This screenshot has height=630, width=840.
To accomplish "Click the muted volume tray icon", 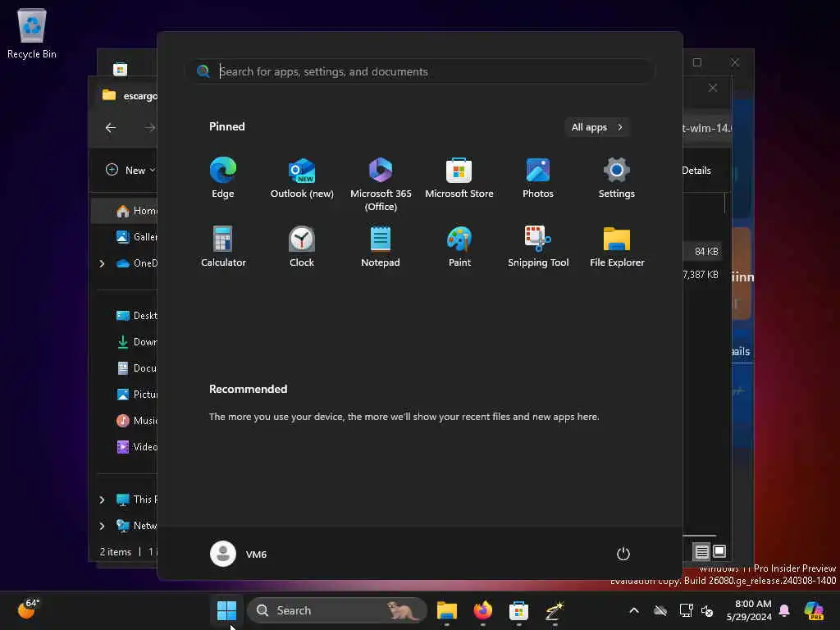I will pos(707,610).
